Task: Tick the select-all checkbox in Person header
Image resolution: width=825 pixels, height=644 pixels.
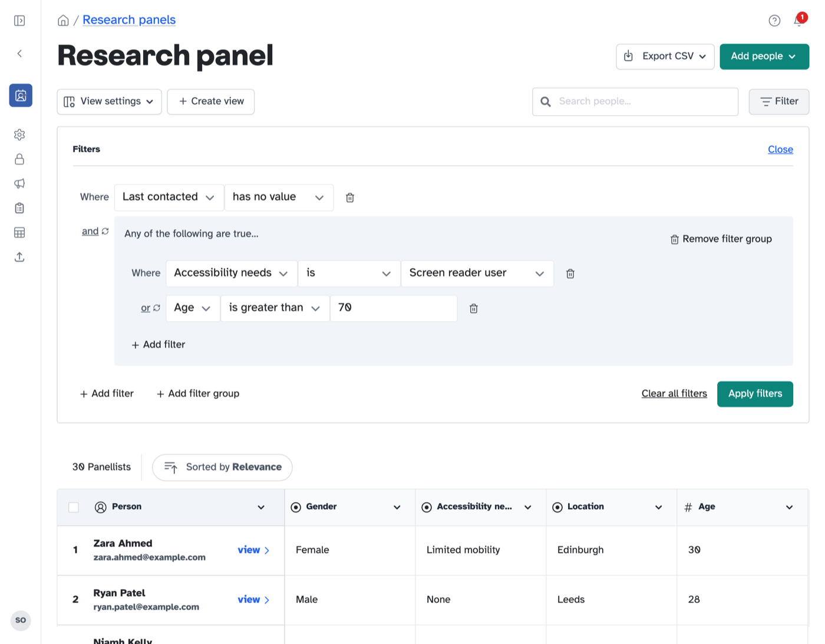Action: [74, 507]
